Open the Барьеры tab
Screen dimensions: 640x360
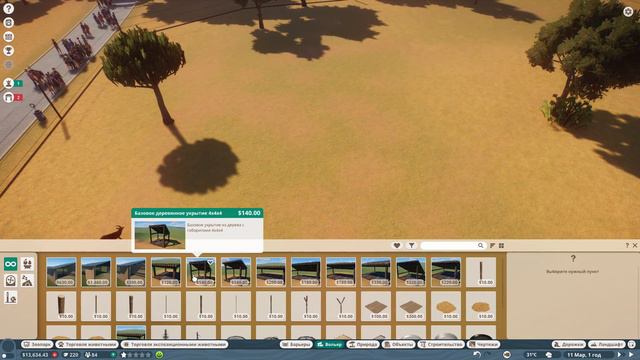(296, 344)
